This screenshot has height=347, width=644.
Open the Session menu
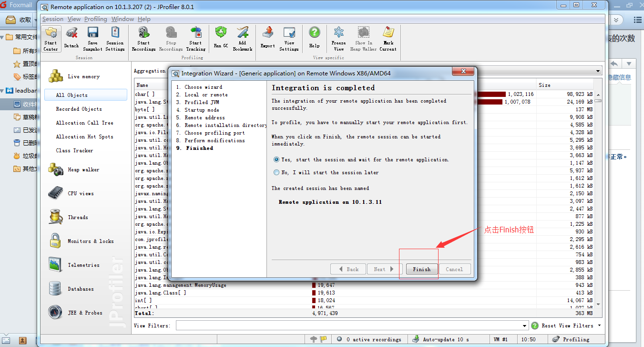click(52, 19)
